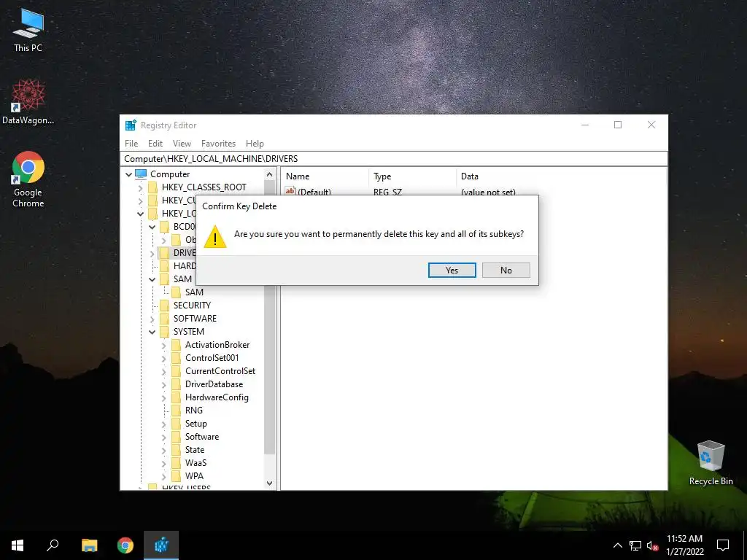
Task: Expand the Setup key chevron
Action: pyautogui.click(x=164, y=424)
